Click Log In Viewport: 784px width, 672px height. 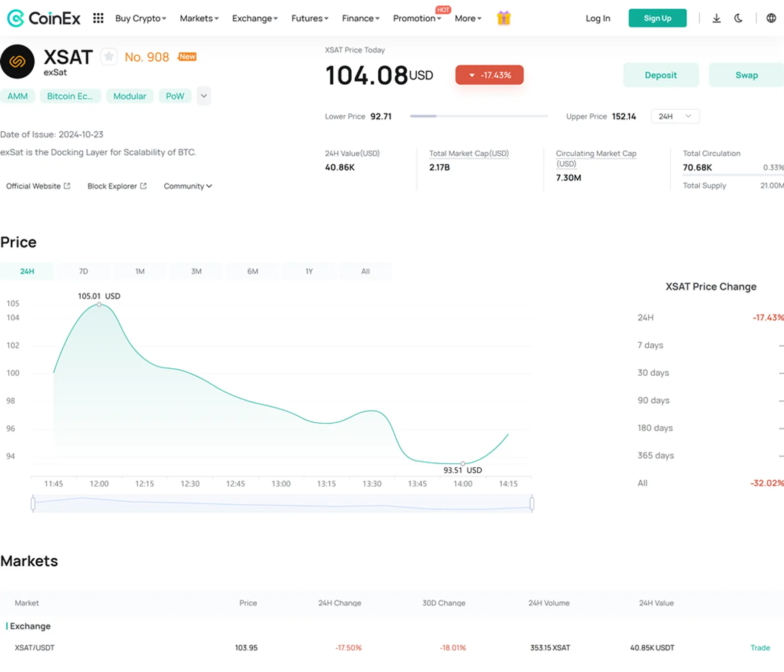click(x=598, y=18)
